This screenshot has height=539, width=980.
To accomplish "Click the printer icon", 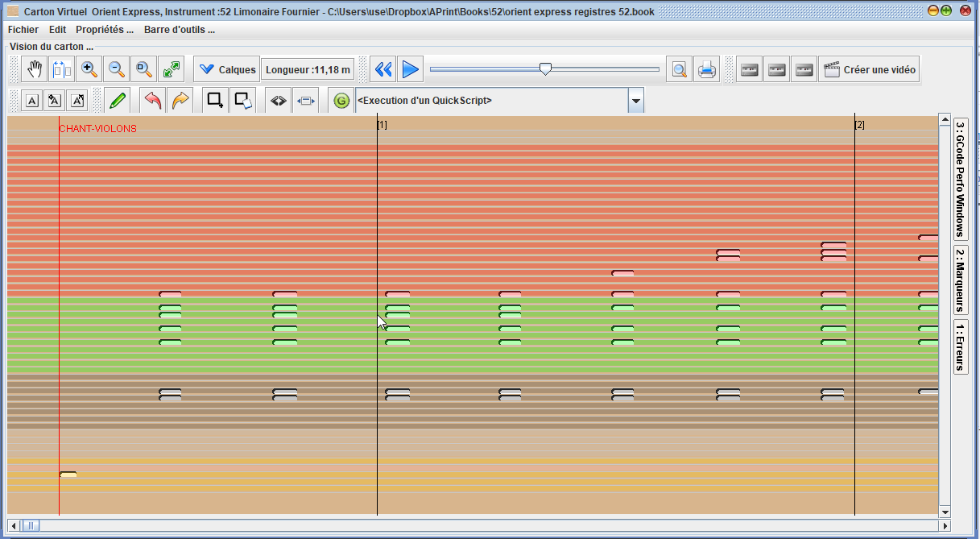I will click(x=707, y=70).
